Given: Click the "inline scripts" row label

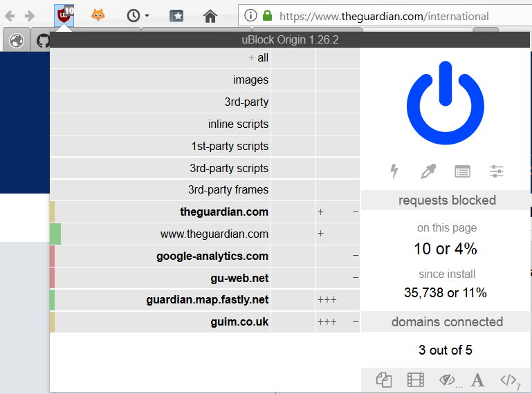Looking at the screenshot, I should click(238, 124).
